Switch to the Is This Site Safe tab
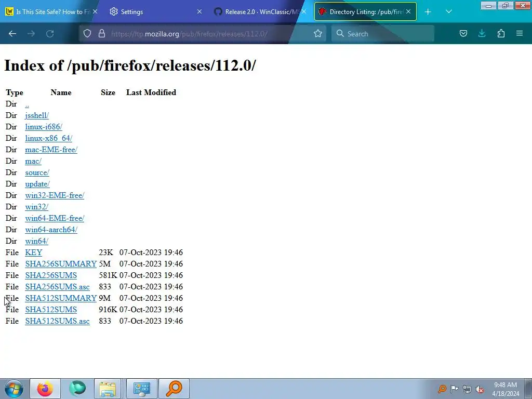Image resolution: width=532 pixels, height=399 pixels. click(x=51, y=12)
